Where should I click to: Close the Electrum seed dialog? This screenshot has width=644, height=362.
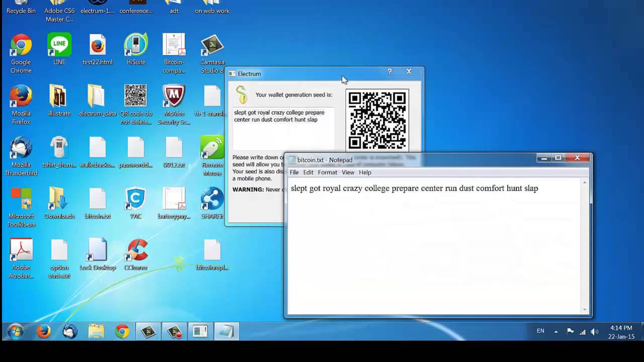[409, 72]
